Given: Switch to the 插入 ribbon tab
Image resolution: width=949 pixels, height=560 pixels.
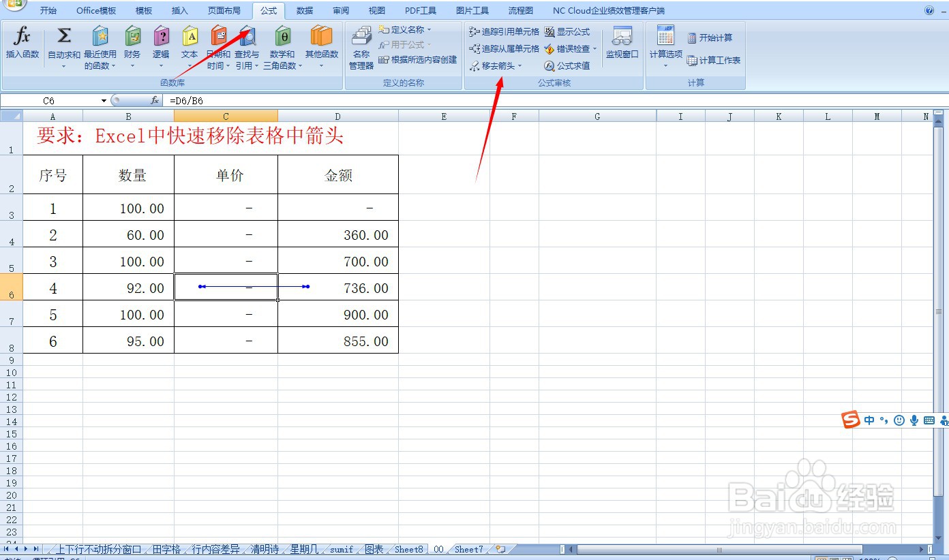Looking at the screenshot, I should (x=180, y=11).
